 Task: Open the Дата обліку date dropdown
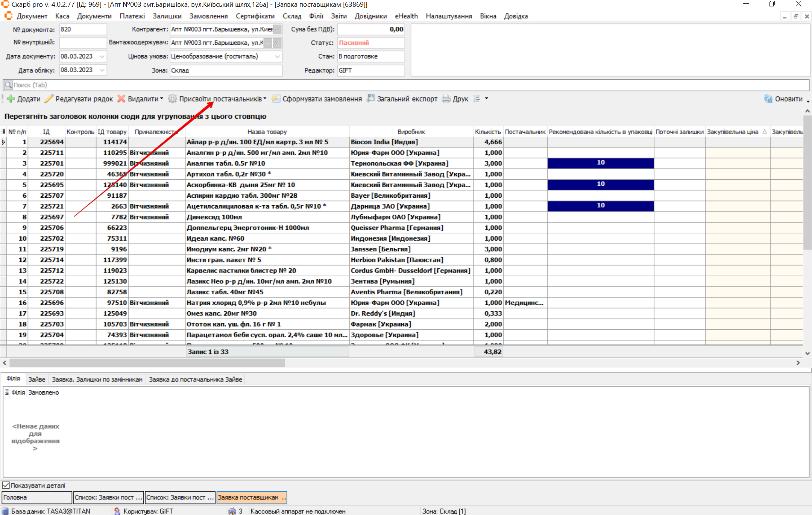tap(102, 70)
